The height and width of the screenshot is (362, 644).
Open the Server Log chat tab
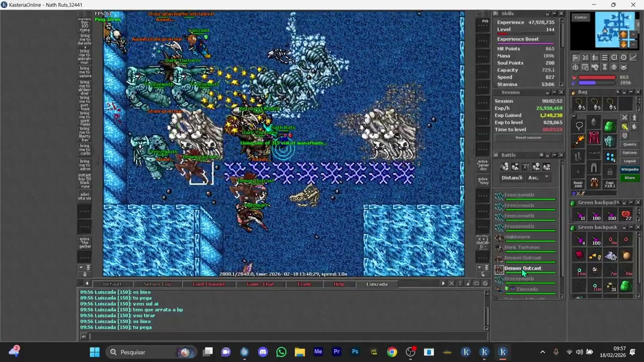point(157,284)
